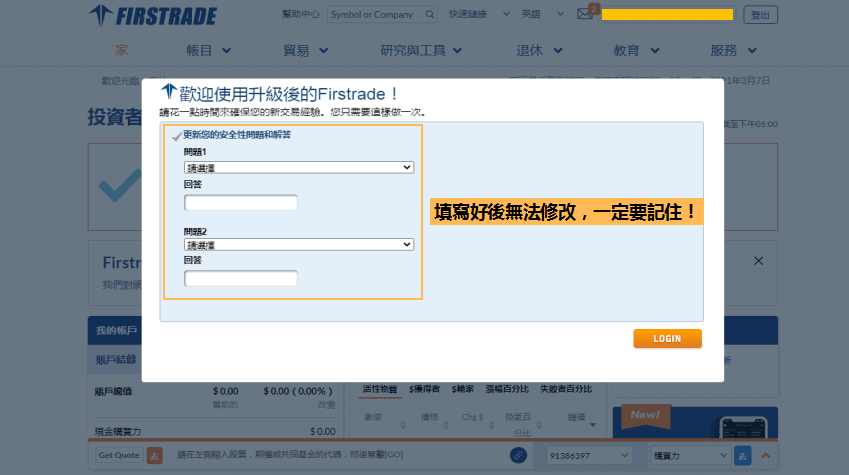Click the blue link icon in quote bar

(518, 456)
